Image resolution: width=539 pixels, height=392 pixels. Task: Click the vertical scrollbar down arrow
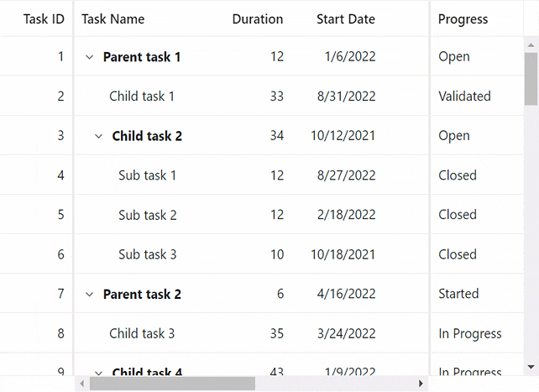pos(531,367)
